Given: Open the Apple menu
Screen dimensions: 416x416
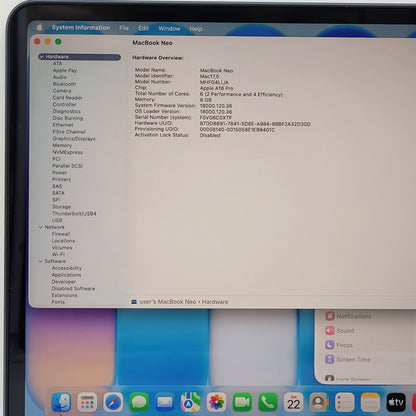Looking at the screenshot, I should click(x=40, y=27).
